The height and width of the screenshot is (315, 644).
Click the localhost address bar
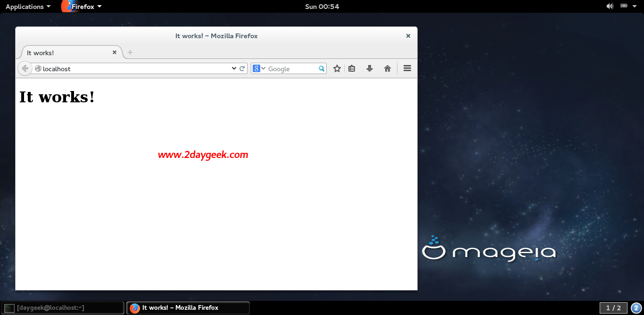tap(136, 69)
